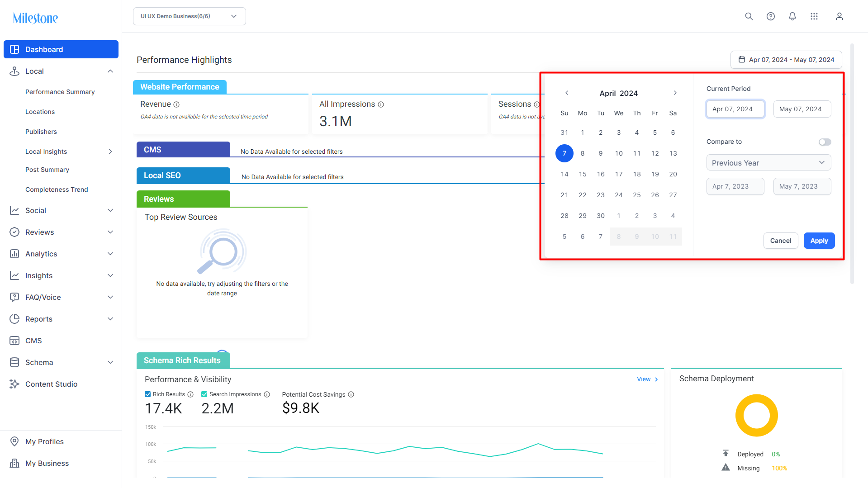Screen dimensions: 868x488
Task: Open the UI UX Demo Business selector
Action: (x=190, y=16)
